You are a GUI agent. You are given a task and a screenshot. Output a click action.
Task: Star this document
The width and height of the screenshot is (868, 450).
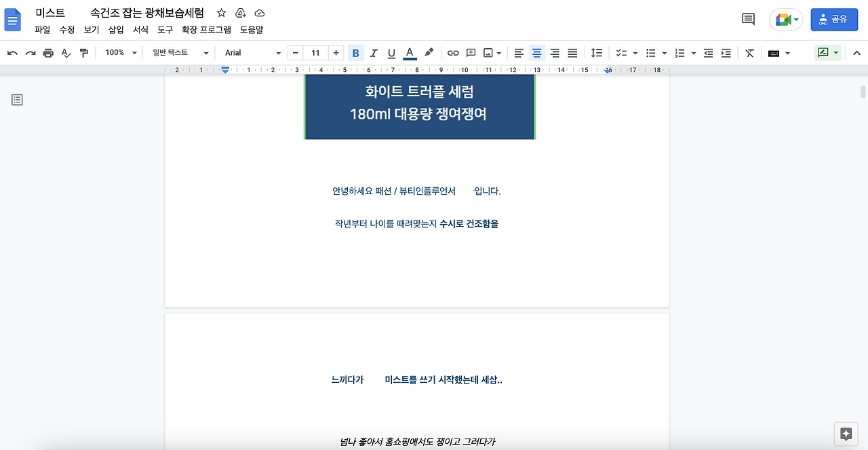[221, 12]
